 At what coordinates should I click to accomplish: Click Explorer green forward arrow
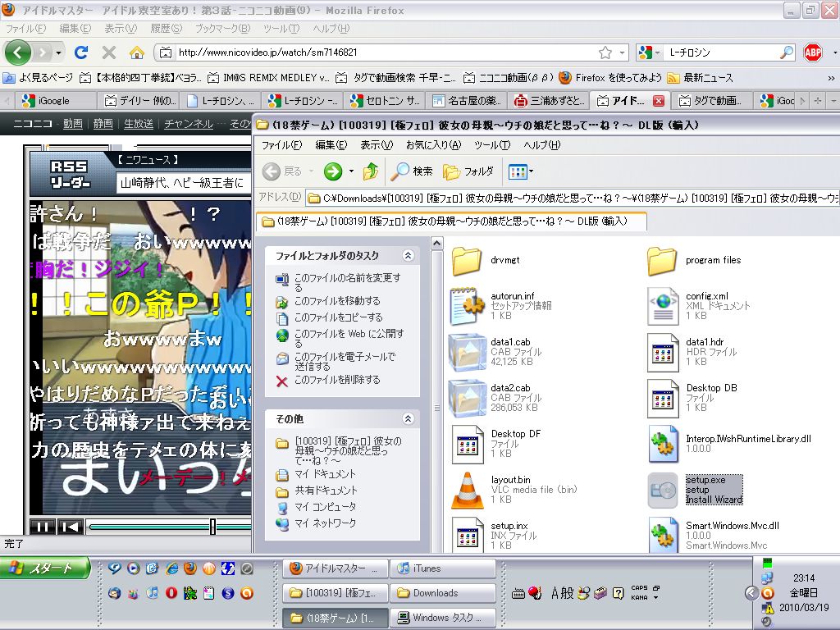tap(333, 171)
